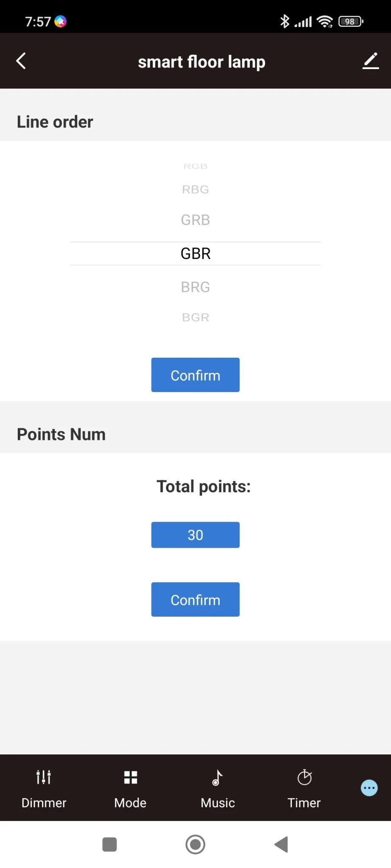Viewport: 391px width, 868px height.
Task: Select RGB in line order picker
Action: pyautogui.click(x=195, y=166)
